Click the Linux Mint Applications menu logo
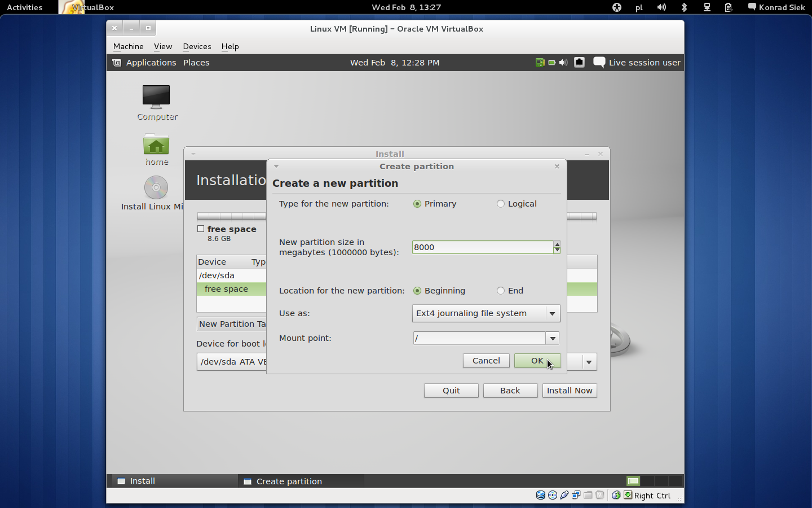Viewport: 812px width, 508px height. point(117,63)
